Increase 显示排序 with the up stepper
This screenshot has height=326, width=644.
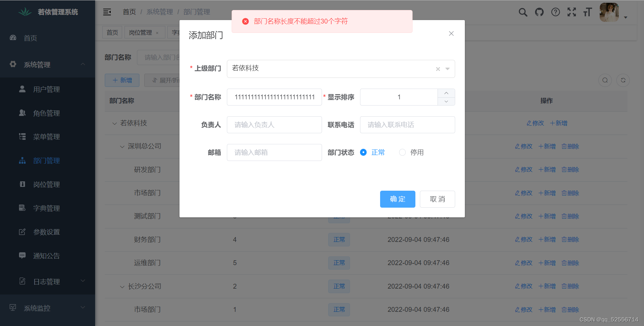pyautogui.click(x=446, y=93)
